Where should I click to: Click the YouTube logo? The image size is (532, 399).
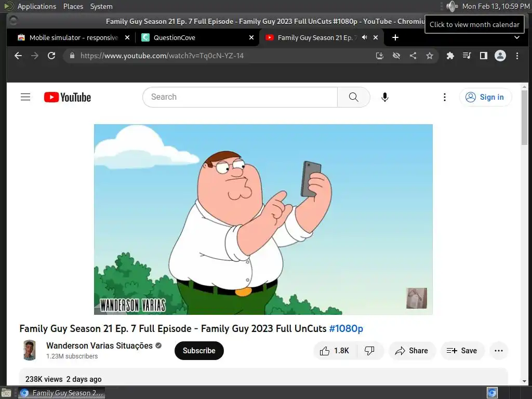coord(68,97)
